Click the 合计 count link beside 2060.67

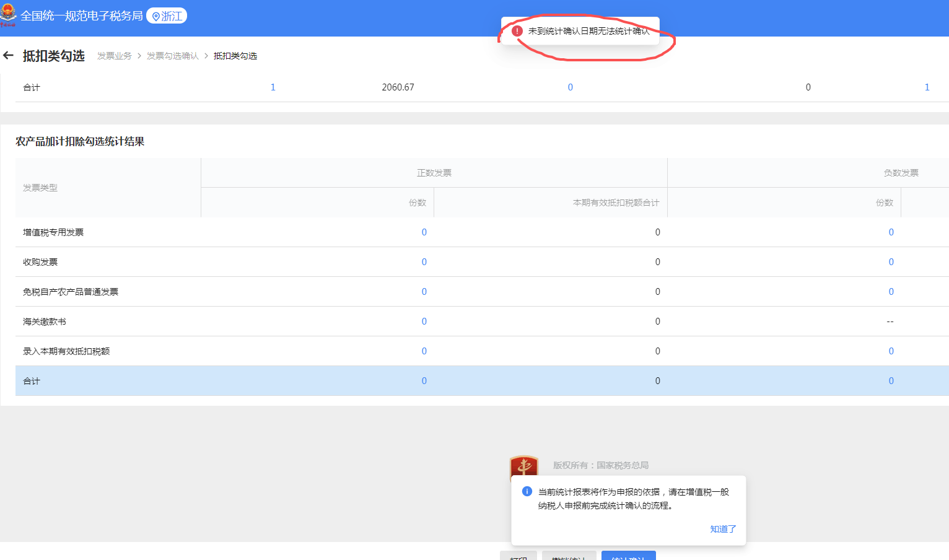pyautogui.click(x=273, y=87)
